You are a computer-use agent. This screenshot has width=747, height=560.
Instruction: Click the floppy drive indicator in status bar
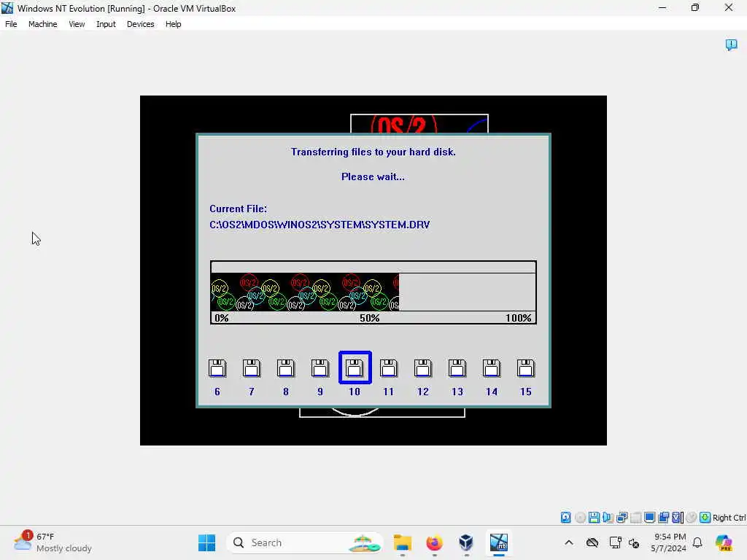tap(594, 518)
